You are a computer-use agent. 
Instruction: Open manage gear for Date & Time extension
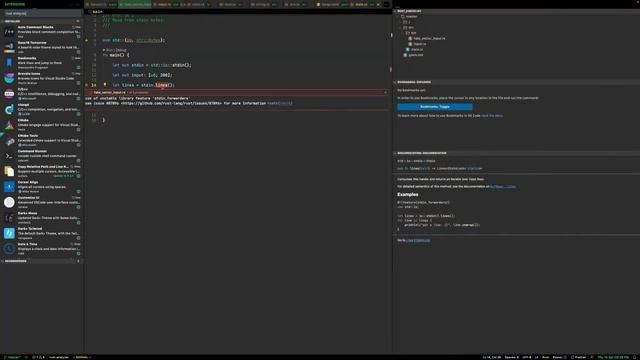[x=78, y=254]
